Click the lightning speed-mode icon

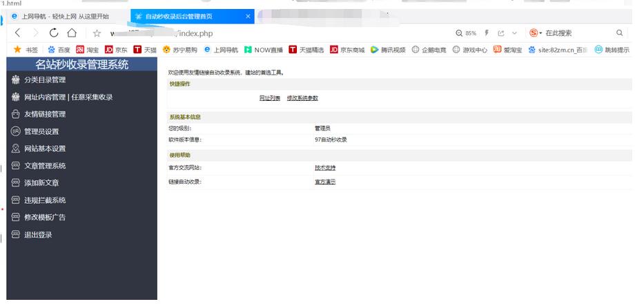pyautogui.click(x=487, y=33)
